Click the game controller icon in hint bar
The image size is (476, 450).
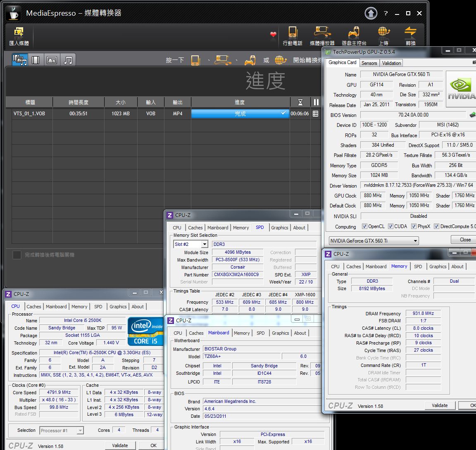coord(250,60)
